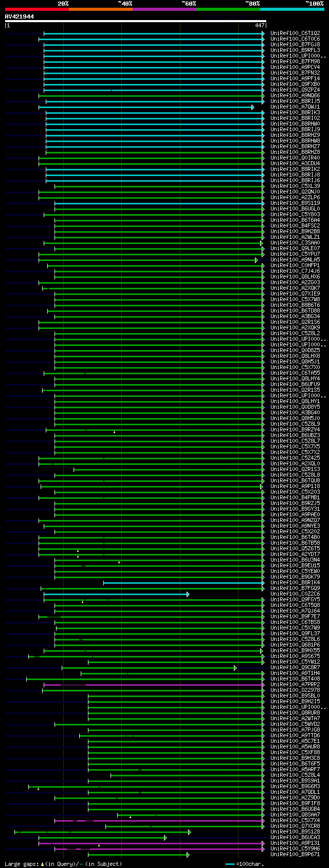Select hit label UniRef100_B6UGL0
The image size is (329, 868).
tap(295, 209)
